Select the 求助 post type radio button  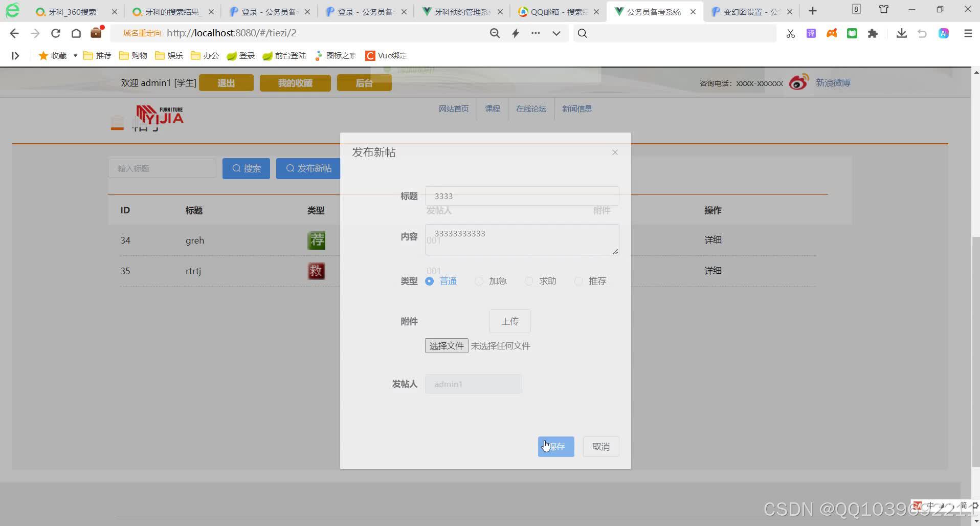pyautogui.click(x=529, y=281)
